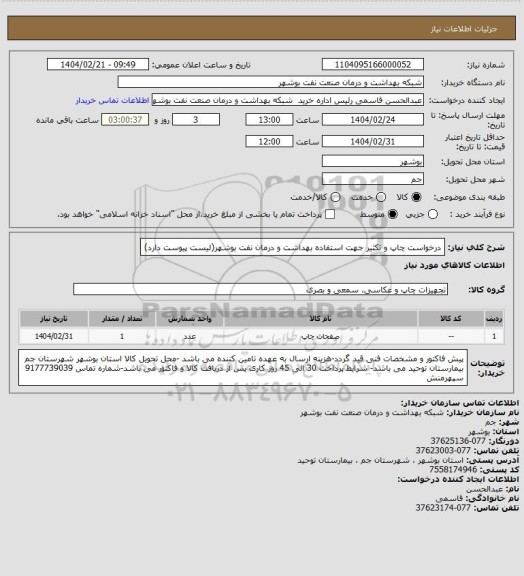Click the ردیف column header
Image resolution: width=524 pixels, height=576 pixels.
(x=494, y=318)
